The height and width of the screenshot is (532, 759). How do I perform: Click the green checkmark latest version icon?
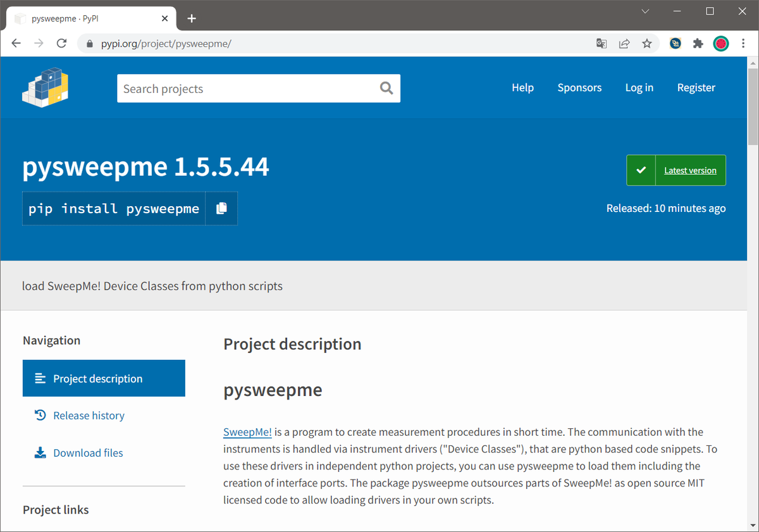641,170
